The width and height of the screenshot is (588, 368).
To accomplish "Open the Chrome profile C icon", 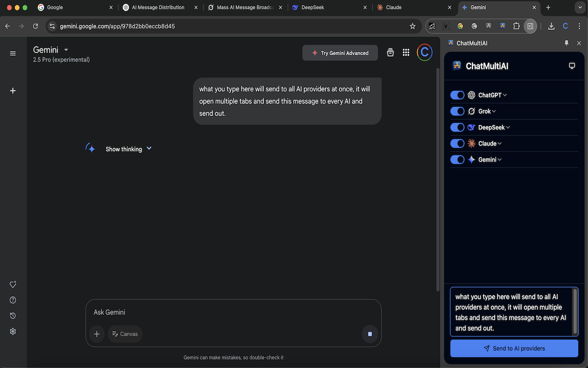I will tap(565, 26).
